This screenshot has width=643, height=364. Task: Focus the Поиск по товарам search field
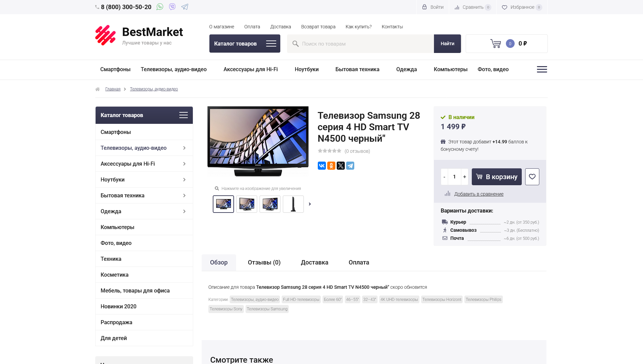(x=360, y=44)
